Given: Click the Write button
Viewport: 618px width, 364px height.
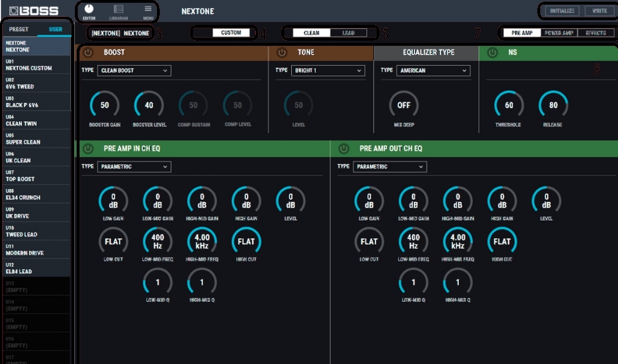Looking at the screenshot, I should pos(599,11).
